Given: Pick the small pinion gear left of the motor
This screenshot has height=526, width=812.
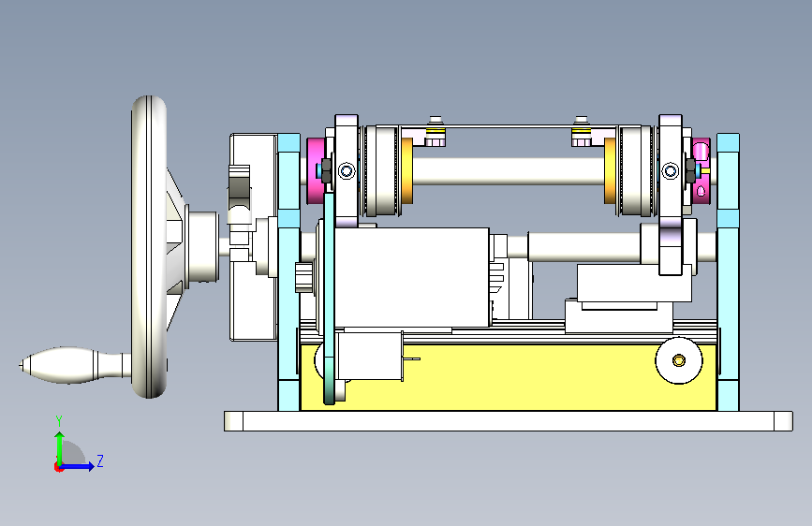Looking at the screenshot, I should pyautogui.click(x=305, y=277).
